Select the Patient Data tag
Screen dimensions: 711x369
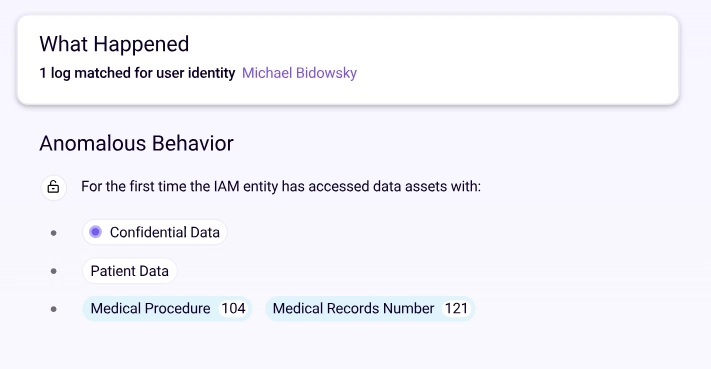(130, 271)
